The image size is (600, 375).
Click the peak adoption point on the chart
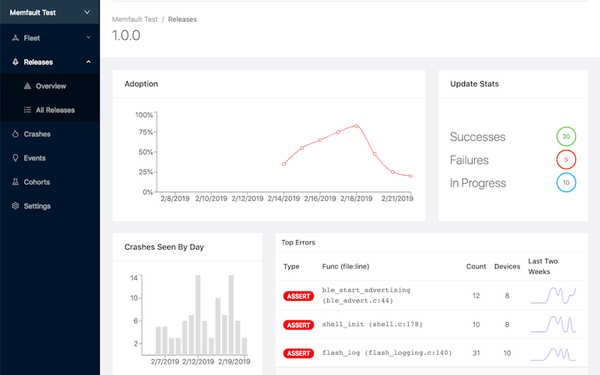point(356,126)
